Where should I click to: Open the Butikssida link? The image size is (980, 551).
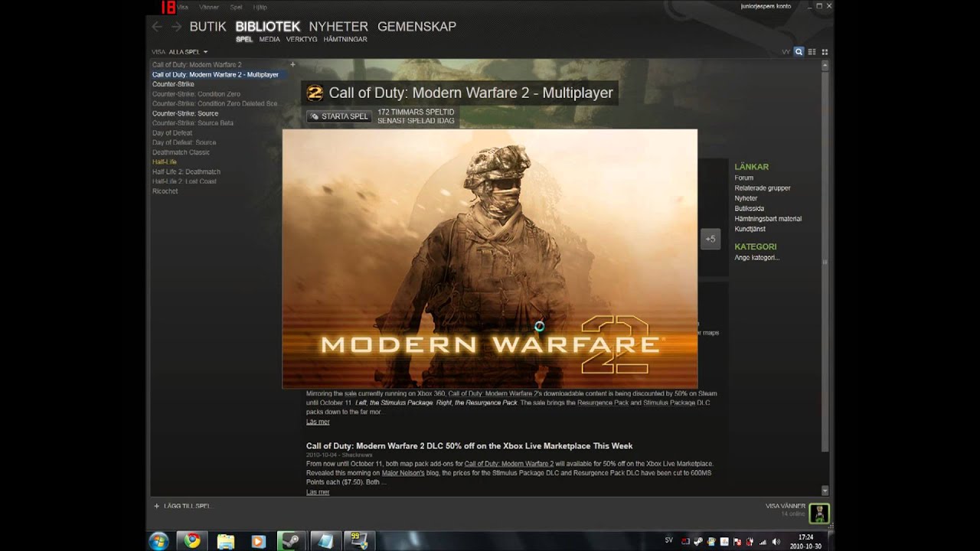[750, 208]
